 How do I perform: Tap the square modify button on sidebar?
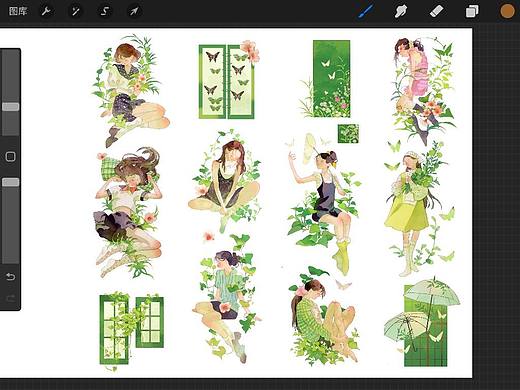pos(10,157)
